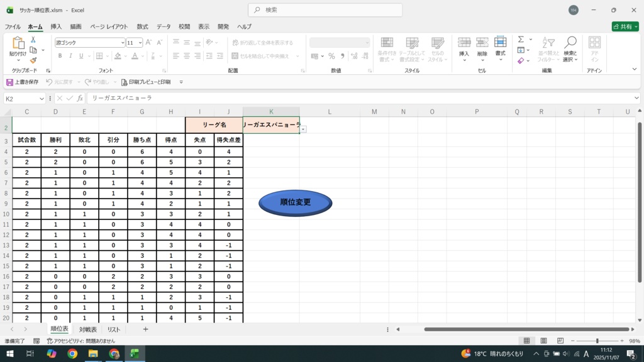The width and height of the screenshot is (644, 362).
Task: Switch to the 対戦表 sheet tab
Action: [88, 329]
